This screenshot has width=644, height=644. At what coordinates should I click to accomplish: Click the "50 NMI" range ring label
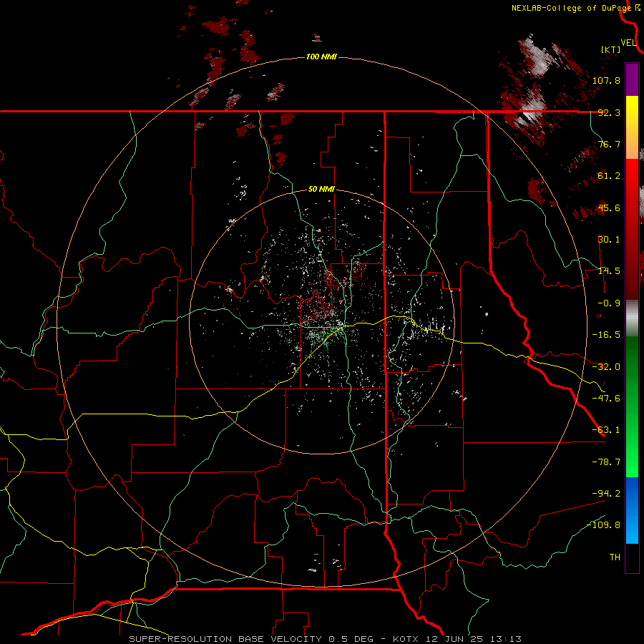point(321,190)
